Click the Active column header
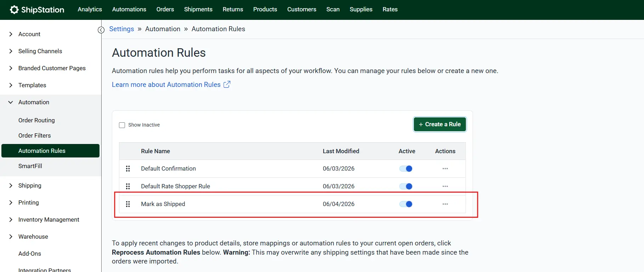Image resolution: width=644 pixels, height=272 pixels. (x=407, y=151)
